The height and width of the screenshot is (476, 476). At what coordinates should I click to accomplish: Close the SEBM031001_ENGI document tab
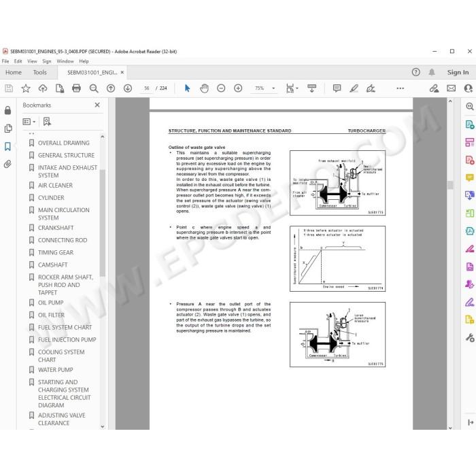point(122,72)
